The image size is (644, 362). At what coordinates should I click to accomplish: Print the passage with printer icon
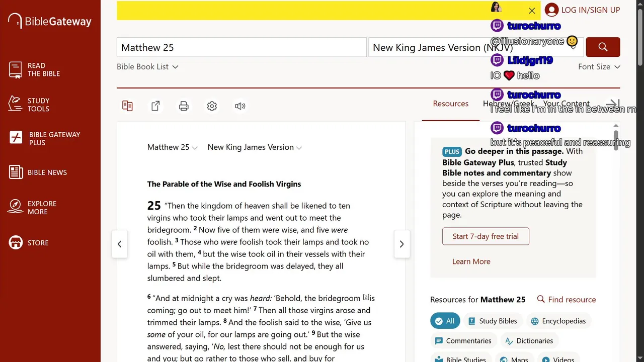tap(184, 106)
